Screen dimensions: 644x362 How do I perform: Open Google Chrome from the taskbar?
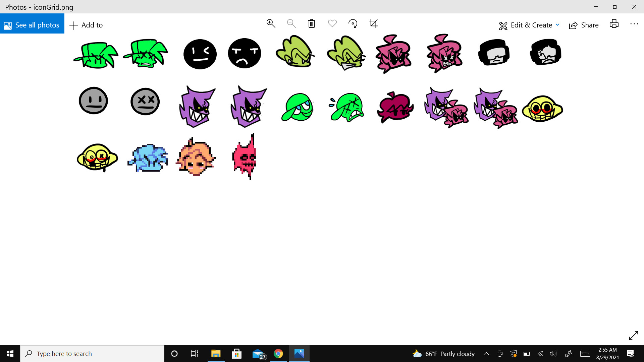pos(278,354)
